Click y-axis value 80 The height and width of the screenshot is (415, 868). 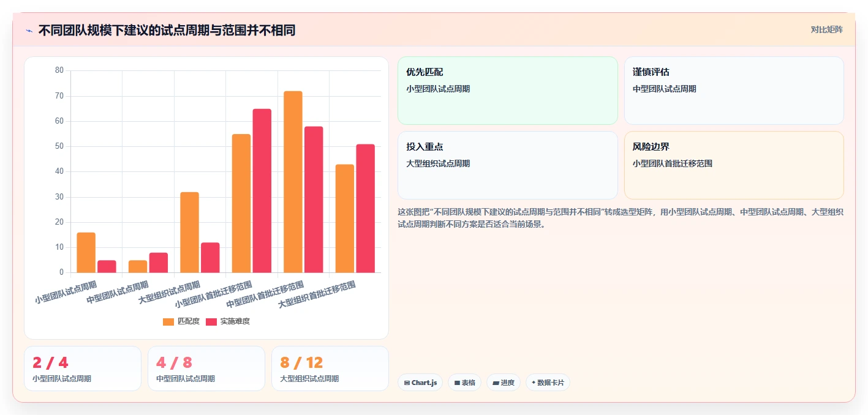pos(59,70)
